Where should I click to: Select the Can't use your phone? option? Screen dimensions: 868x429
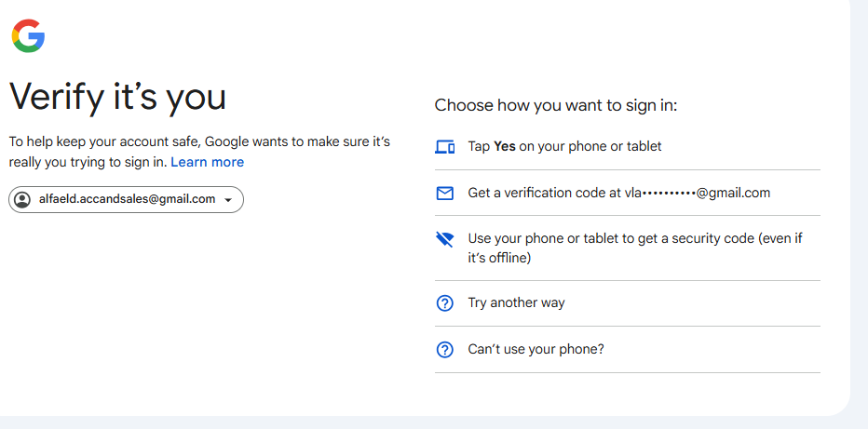pos(536,349)
